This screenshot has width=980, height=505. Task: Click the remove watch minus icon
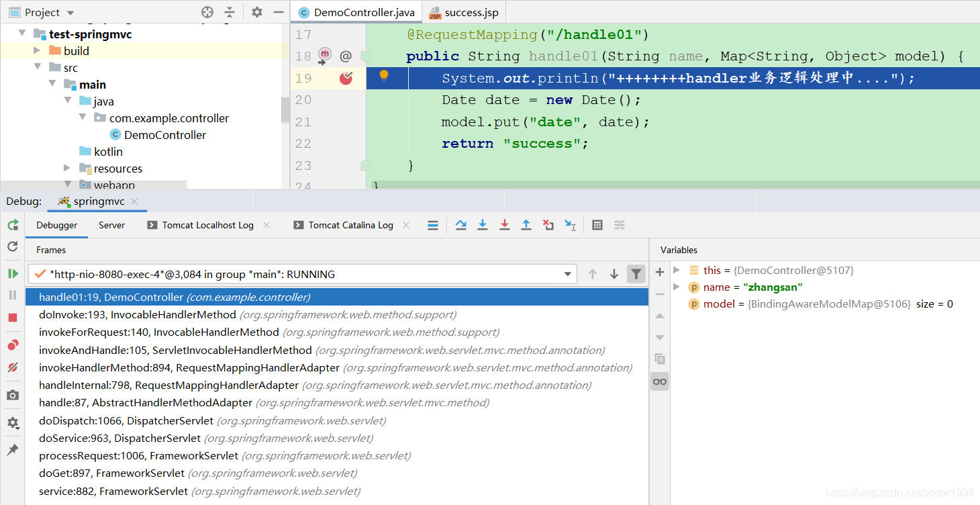(660, 293)
